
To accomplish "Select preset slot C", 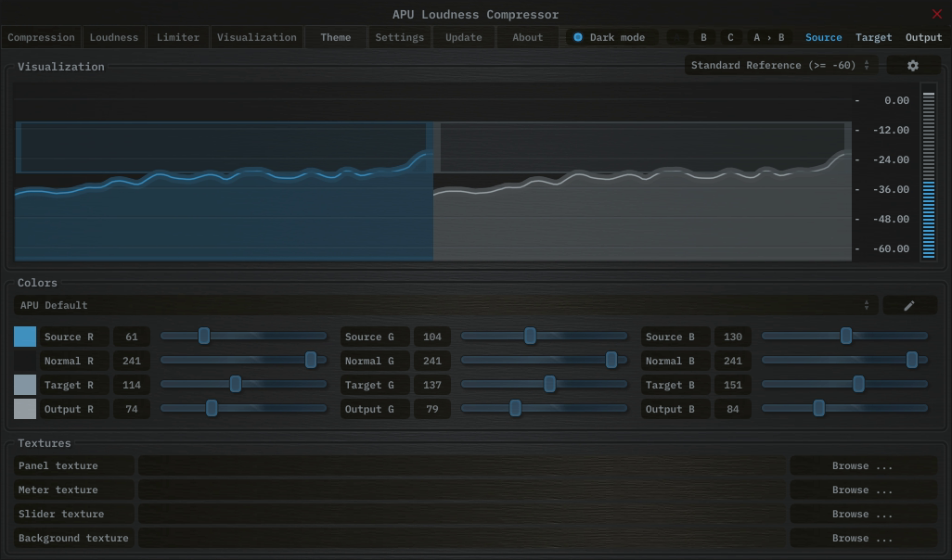I will [x=730, y=37].
